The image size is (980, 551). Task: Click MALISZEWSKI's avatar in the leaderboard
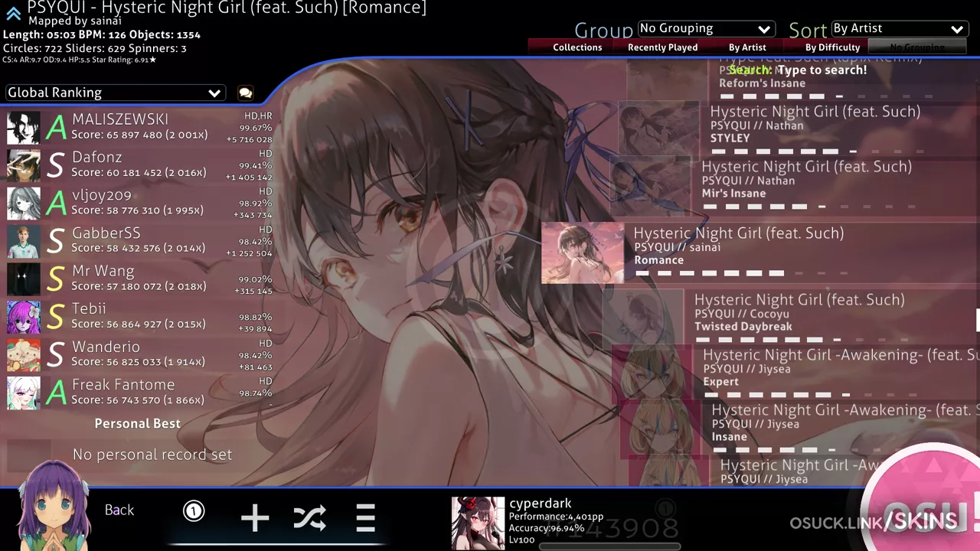tap(24, 128)
